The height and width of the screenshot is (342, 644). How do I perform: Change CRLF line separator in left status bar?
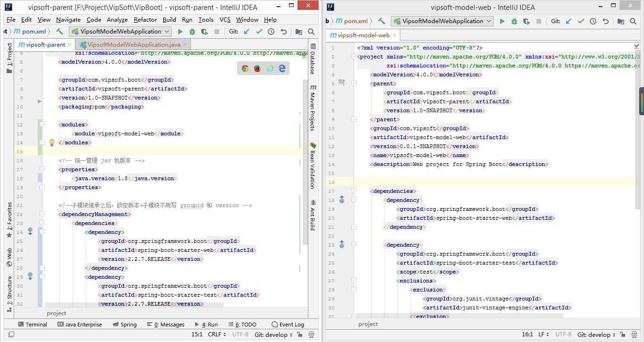point(217,334)
